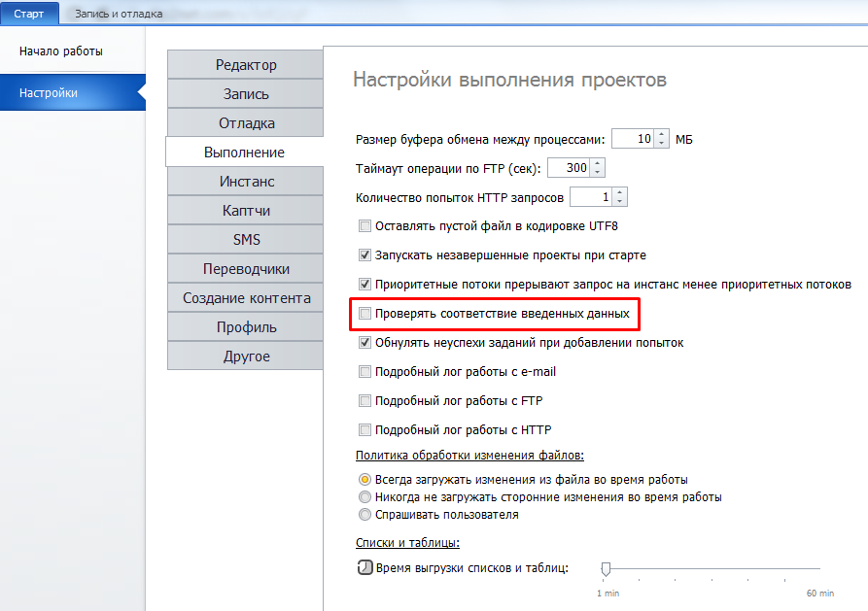Open the SMS settings tab
The image size is (868, 611).
point(245,240)
